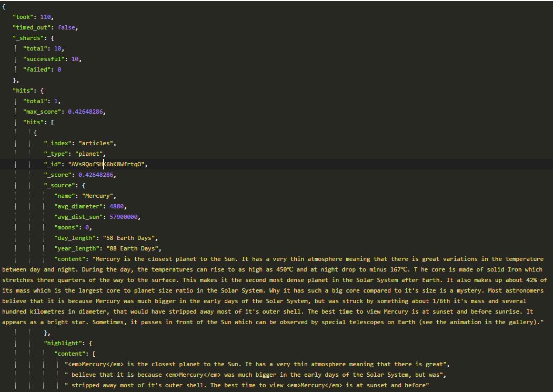
Task: Click the value 110 after took
Action: pos(46,17)
